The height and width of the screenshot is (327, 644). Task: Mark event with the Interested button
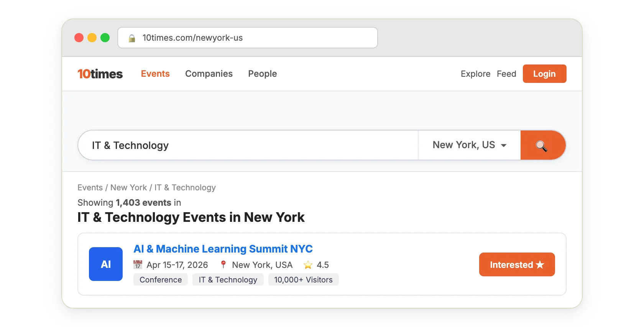(x=517, y=264)
